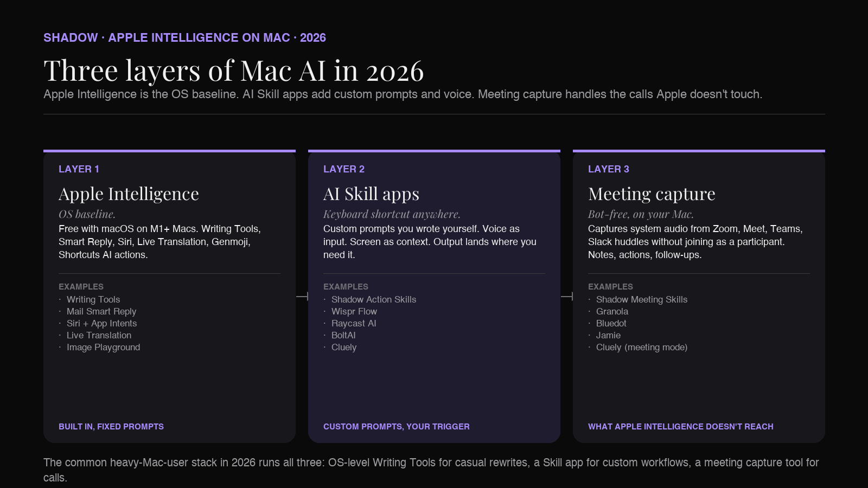Click the 'CUSTOM PROMPTS, YOUR TRIGGER' footer label
The image size is (868, 488).
click(x=397, y=427)
